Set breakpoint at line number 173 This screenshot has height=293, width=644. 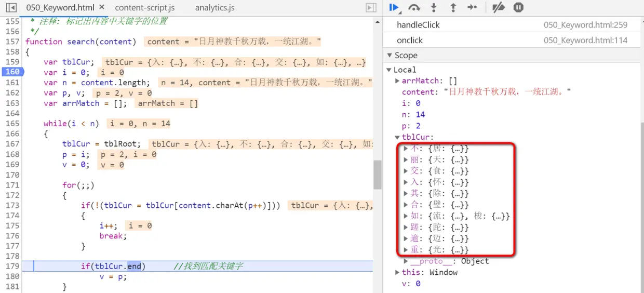point(13,205)
